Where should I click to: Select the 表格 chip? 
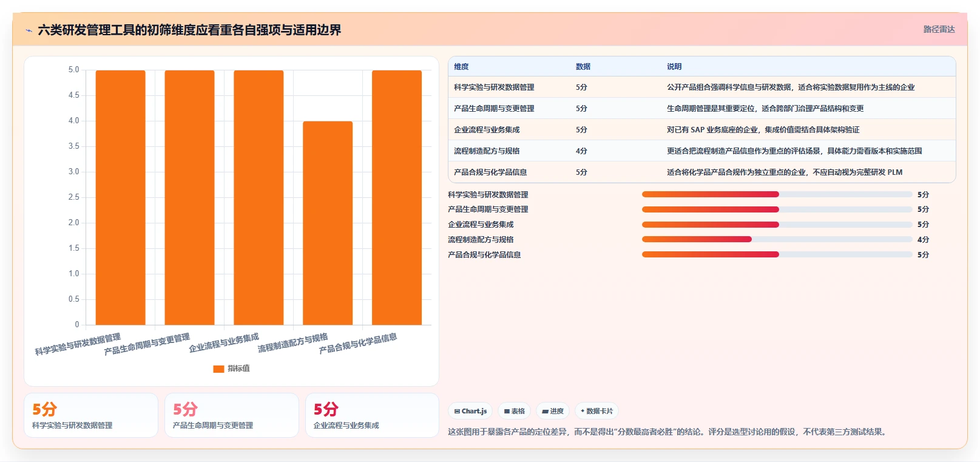pyautogui.click(x=515, y=411)
